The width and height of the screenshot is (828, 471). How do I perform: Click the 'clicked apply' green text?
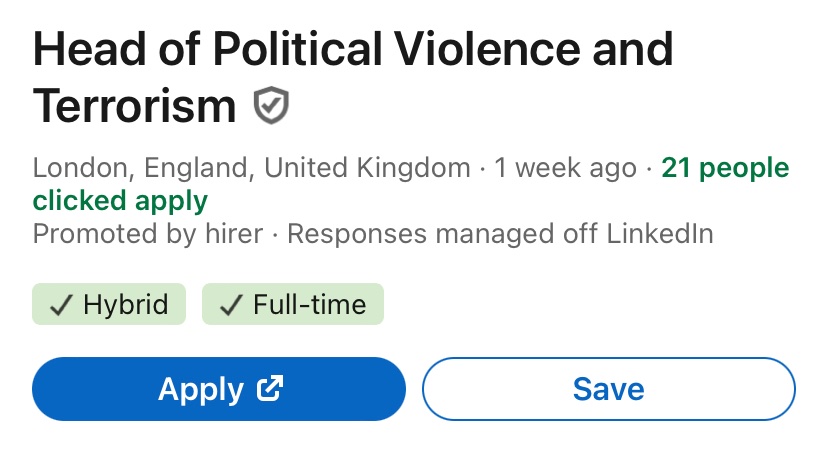pyautogui.click(x=120, y=202)
